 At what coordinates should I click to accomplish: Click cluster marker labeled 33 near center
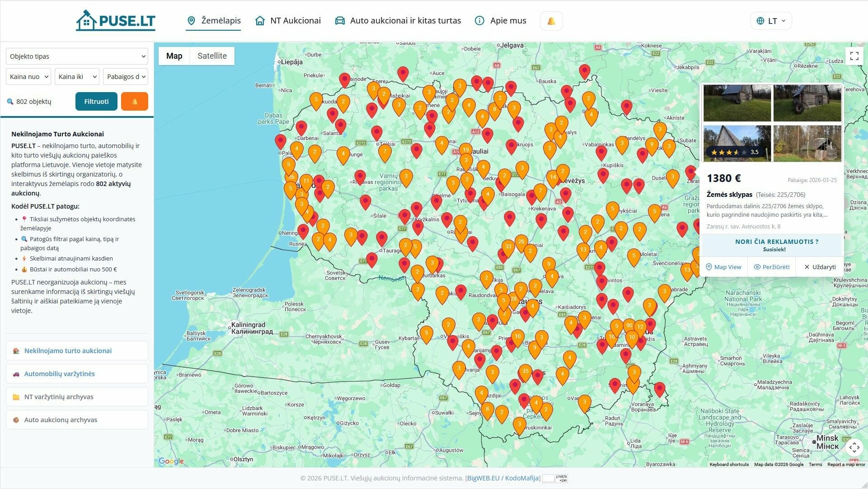(508, 247)
